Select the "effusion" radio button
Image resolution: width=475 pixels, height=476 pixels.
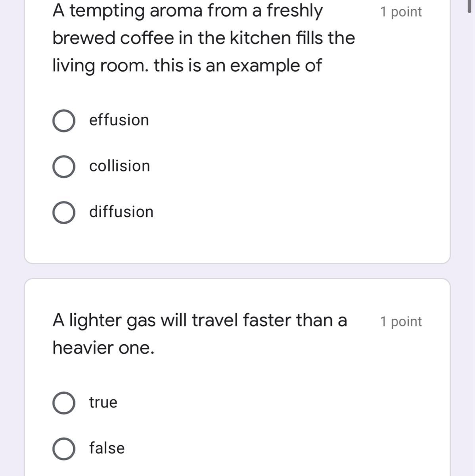pyautogui.click(x=64, y=121)
